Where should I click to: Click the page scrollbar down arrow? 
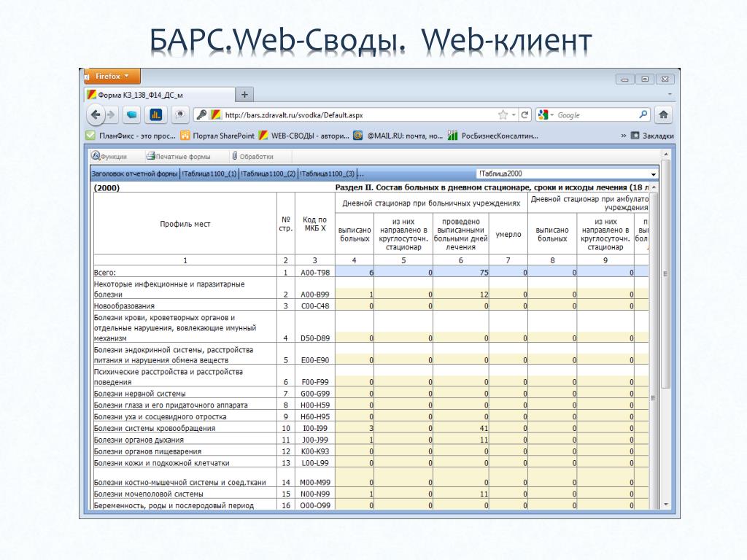(666, 505)
